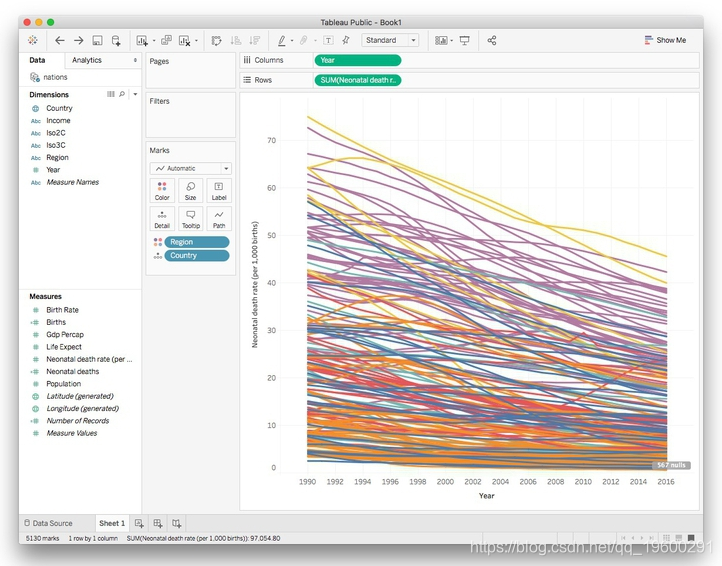
Task: Click the Sort ascending icon
Action: (236, 41)
